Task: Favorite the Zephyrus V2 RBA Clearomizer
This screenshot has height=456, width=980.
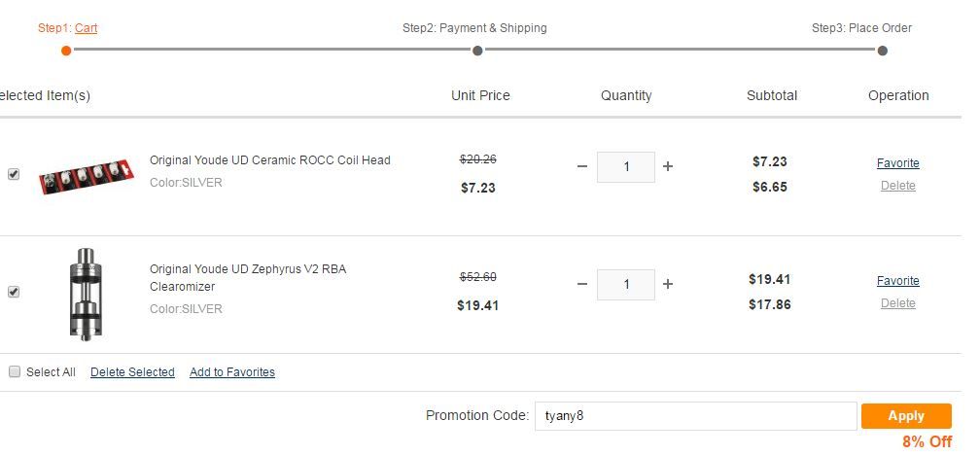Action: (x=897, y=280)
